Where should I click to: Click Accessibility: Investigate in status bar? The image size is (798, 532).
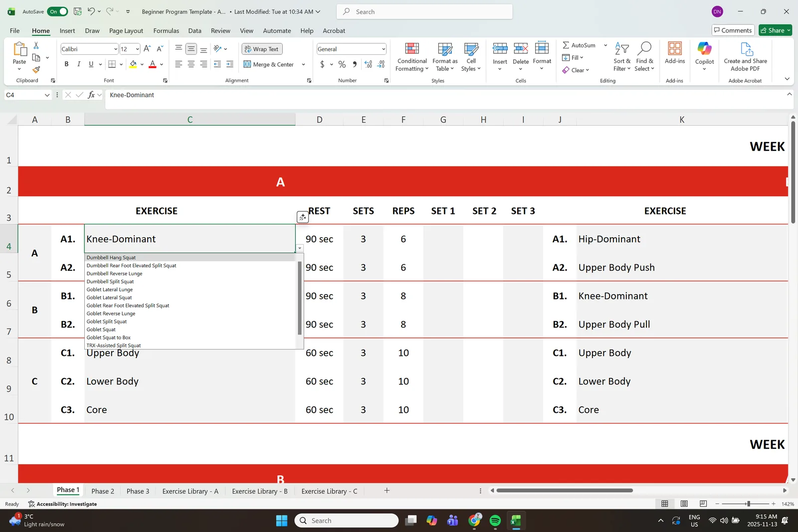click(62, 504)
